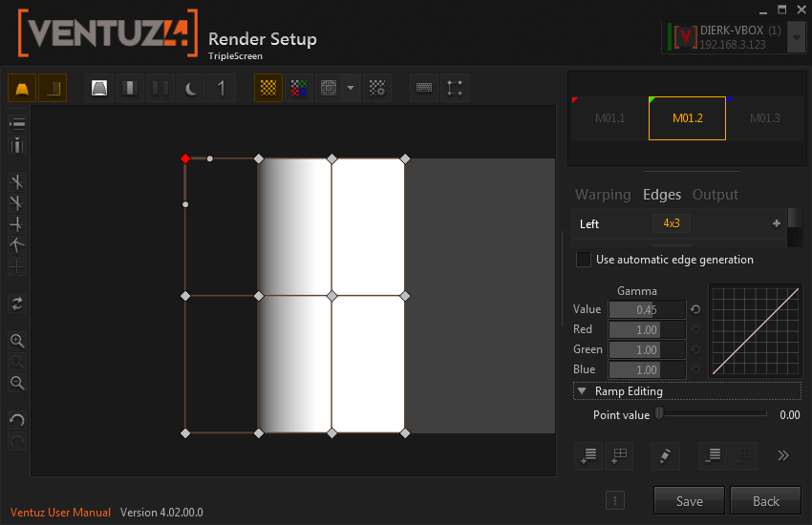
Task: Switch to the Warping tab
Action: click(603, 195)
